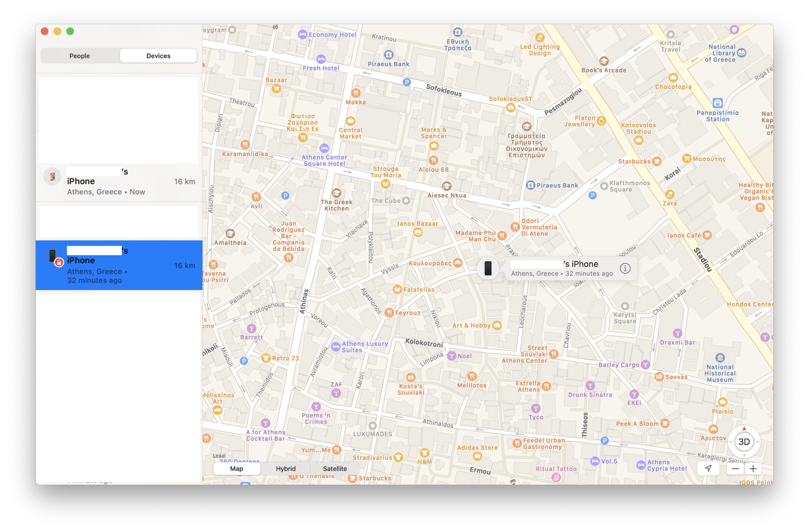
Task: Click the Mokka café pin
Action: [x=356, y=93]
